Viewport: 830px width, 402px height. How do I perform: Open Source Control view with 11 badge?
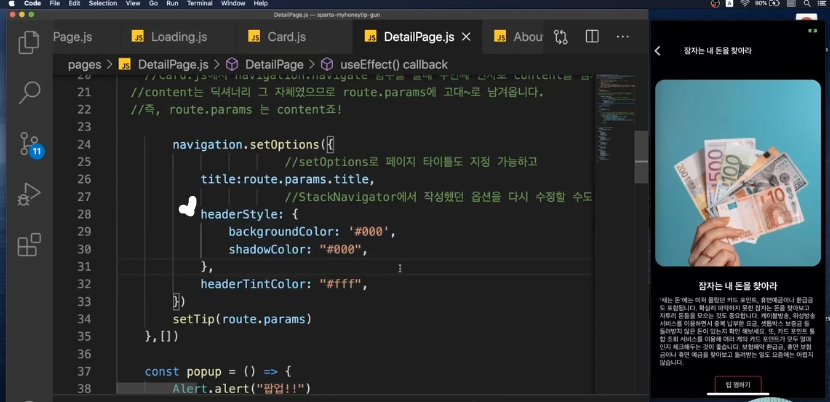[30, 144]
